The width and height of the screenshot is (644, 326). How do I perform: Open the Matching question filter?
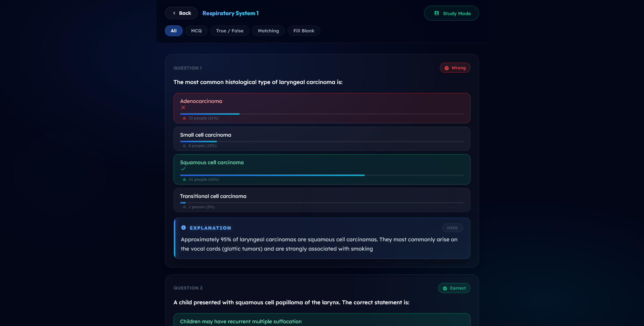268,31
